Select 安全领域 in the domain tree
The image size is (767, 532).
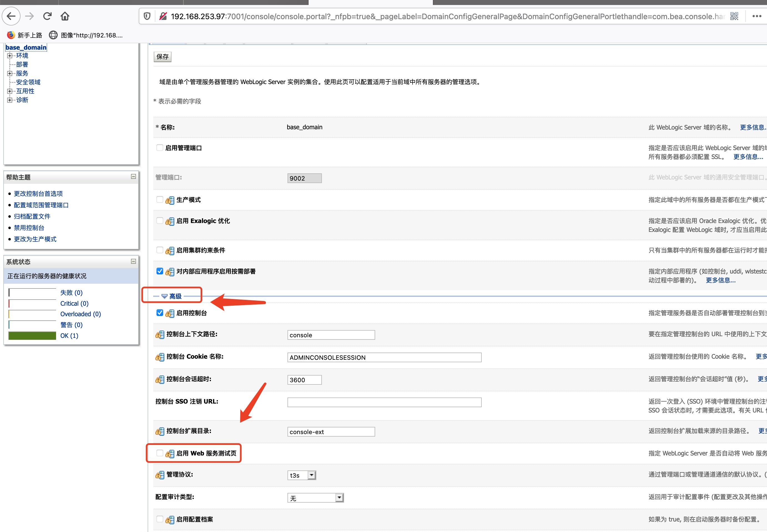(x=28, y=82)
